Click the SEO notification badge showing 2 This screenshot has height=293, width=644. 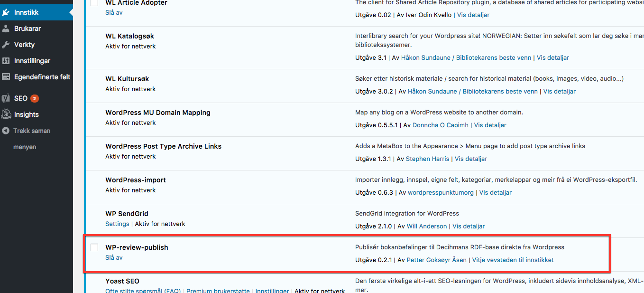pyautogui.click(x=35, y=99)
